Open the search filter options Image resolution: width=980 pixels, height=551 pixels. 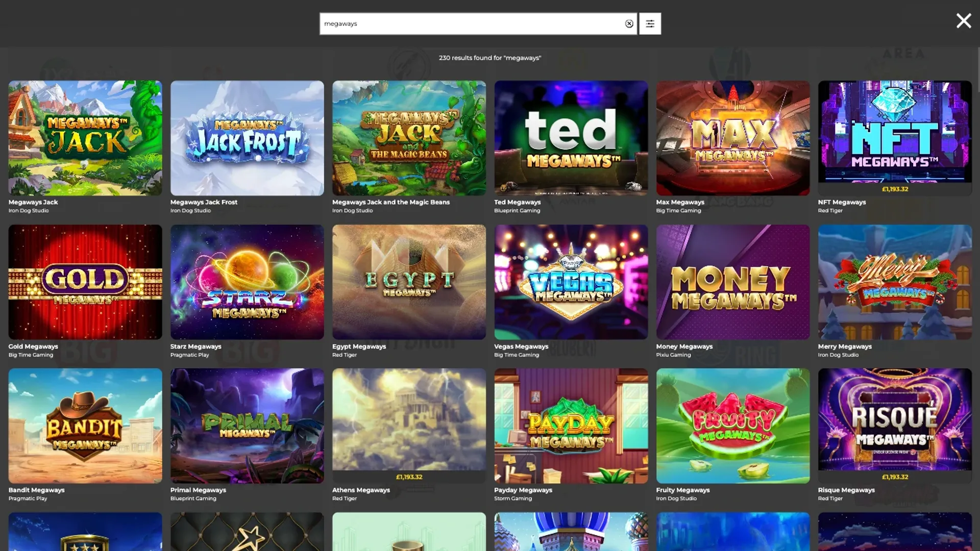point(650,23)
